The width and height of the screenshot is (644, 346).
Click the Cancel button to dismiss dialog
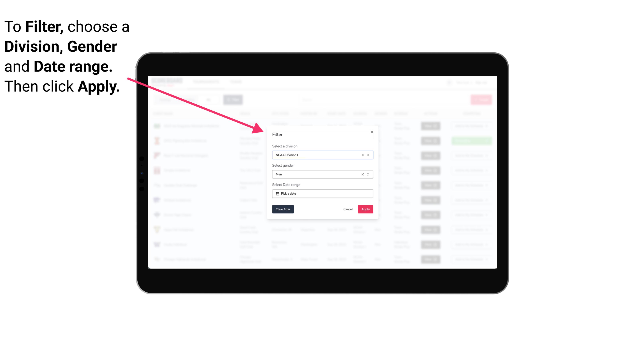click(x=348, y=209)
